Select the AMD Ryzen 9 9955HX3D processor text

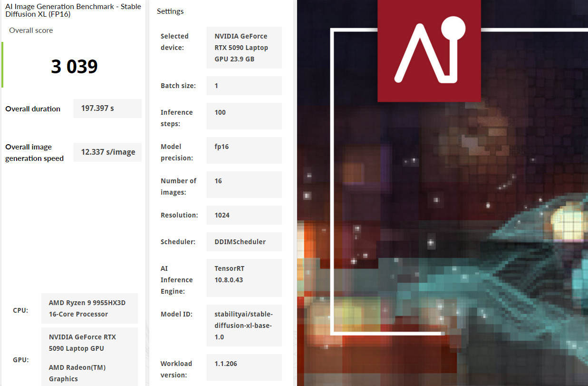(x=87, y=308)
